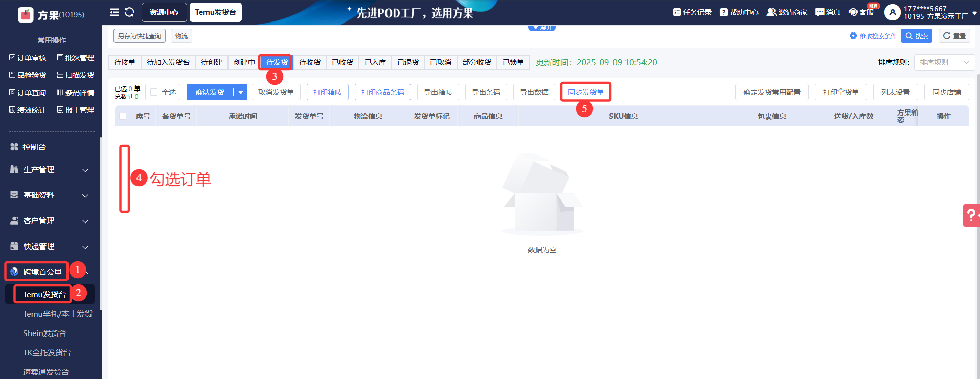The width and height of the screenshot is (980, 379).
Task: Click the hamburger menu collapse icon
Action: tap(115, 12)
